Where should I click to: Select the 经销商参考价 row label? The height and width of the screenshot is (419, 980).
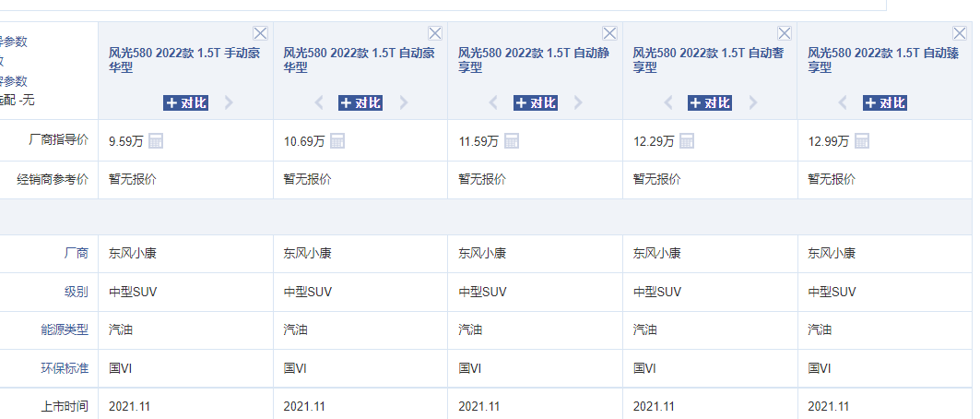pyautogui.click(x=53, y=179)
